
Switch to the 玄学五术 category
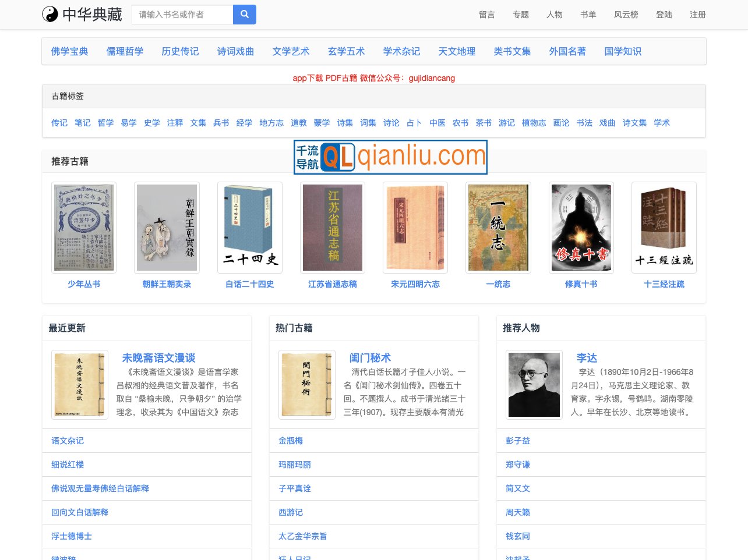[346, 51]
